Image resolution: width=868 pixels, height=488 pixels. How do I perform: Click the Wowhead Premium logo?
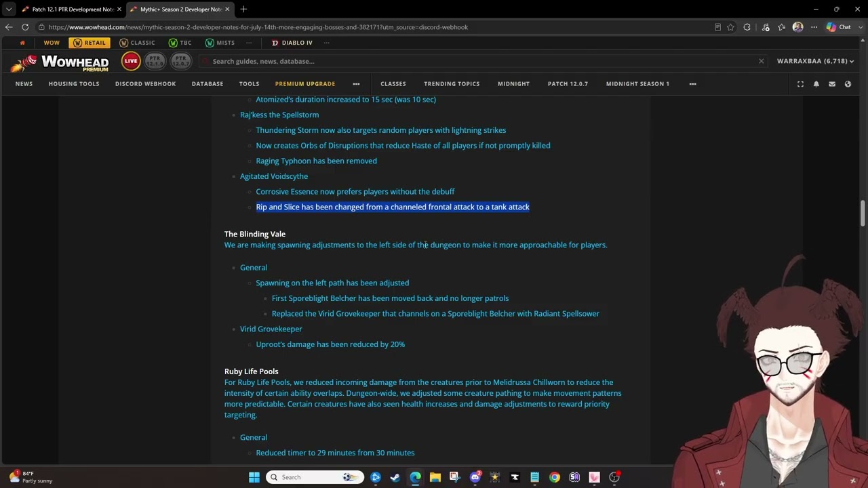pos(60,62)
